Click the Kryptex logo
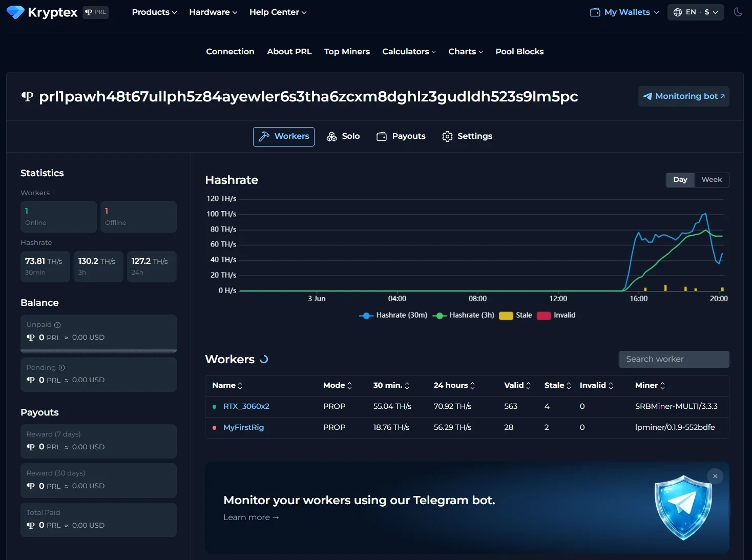This screenshot has width=752, height=560. [42, 12]
